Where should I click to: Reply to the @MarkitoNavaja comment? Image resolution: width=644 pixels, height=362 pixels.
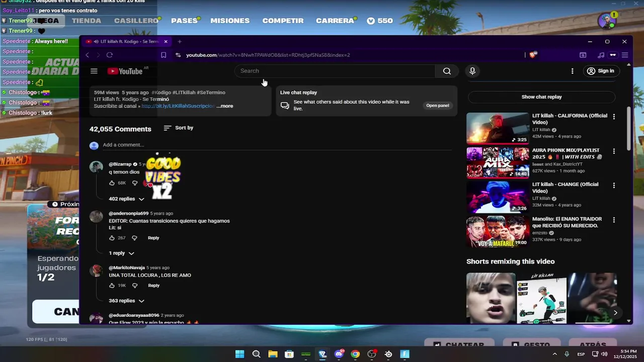(153, 286)
